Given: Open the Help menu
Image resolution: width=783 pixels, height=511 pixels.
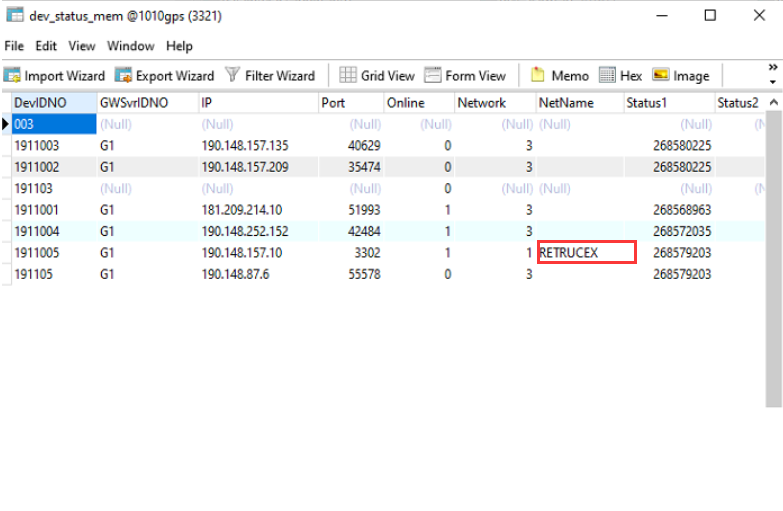Looking at the screenshot, I should 179,46.
